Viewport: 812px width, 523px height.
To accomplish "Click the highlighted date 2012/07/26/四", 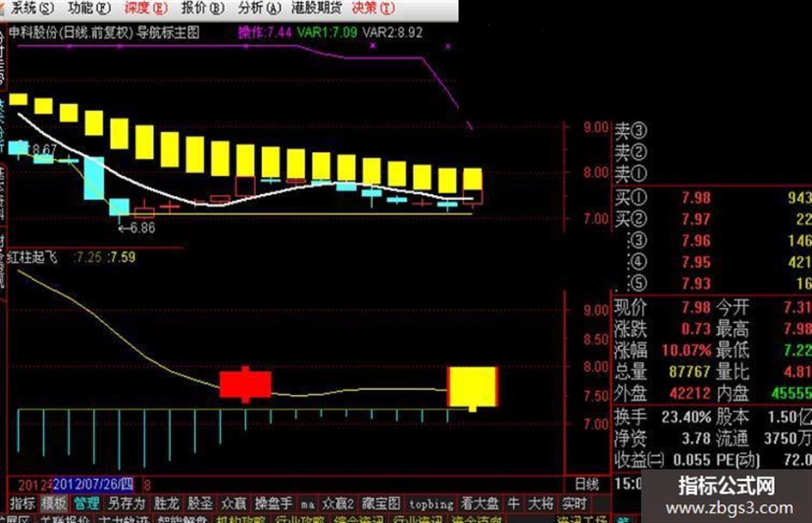I will [x=93, y=484].
